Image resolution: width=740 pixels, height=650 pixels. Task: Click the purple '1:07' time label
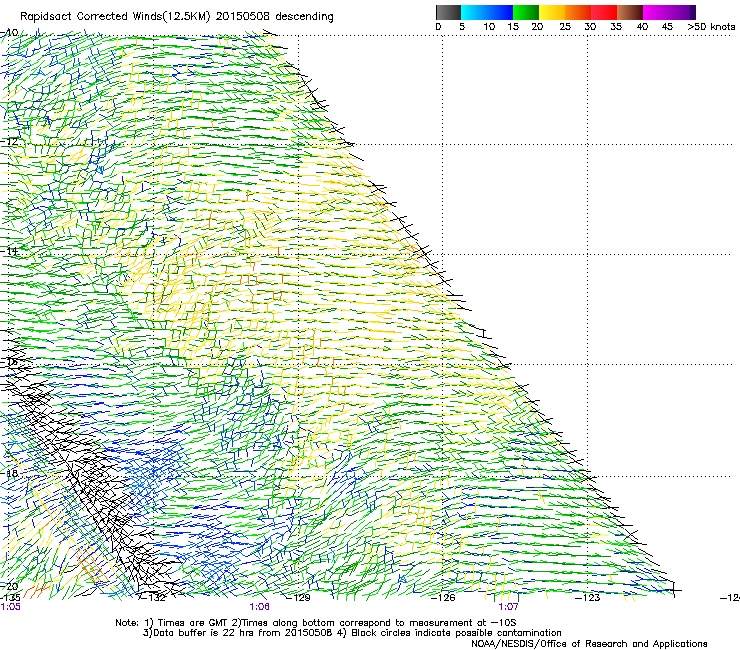coord(508,607)
